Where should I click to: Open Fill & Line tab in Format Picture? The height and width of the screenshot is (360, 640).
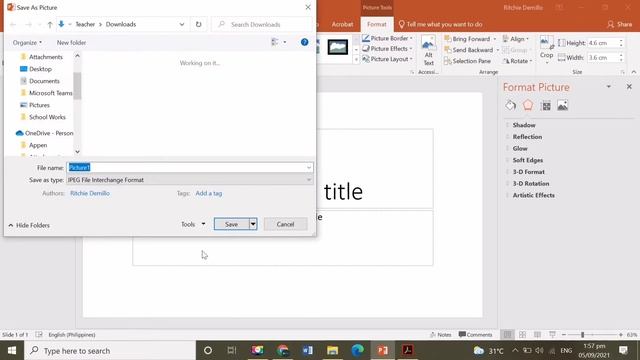tap(510, 105)
